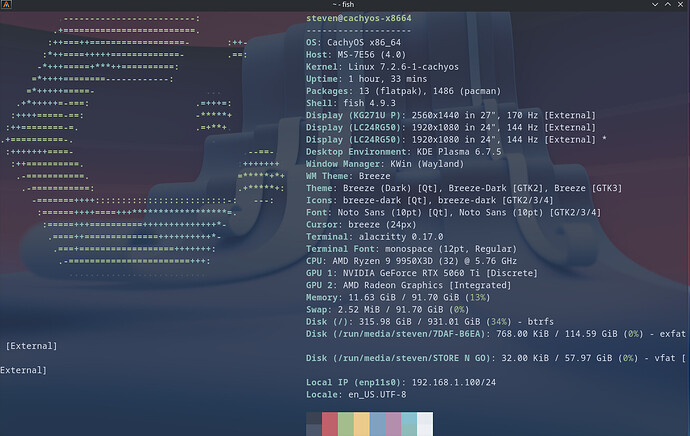Click the 'Shell: fish 4.9.3' line
The width and height of the screenshot is (690, 436).
click(x=351, y=103)
